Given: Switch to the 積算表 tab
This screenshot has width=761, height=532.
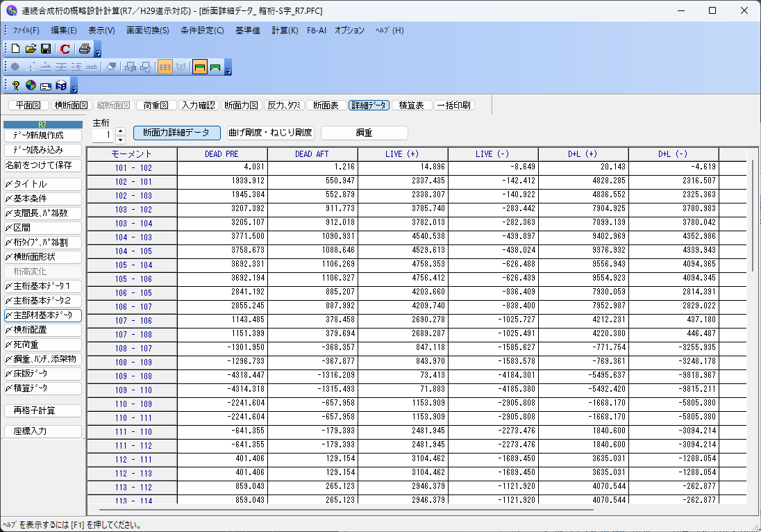Looking at the screenshot, I should [x=411, y=106].
